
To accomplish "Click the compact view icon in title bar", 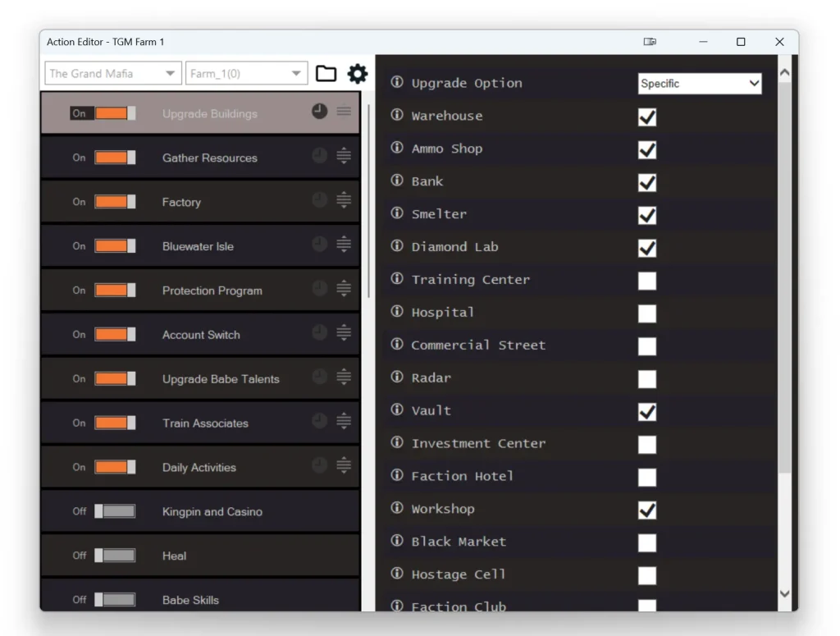I will click(650, 41).
